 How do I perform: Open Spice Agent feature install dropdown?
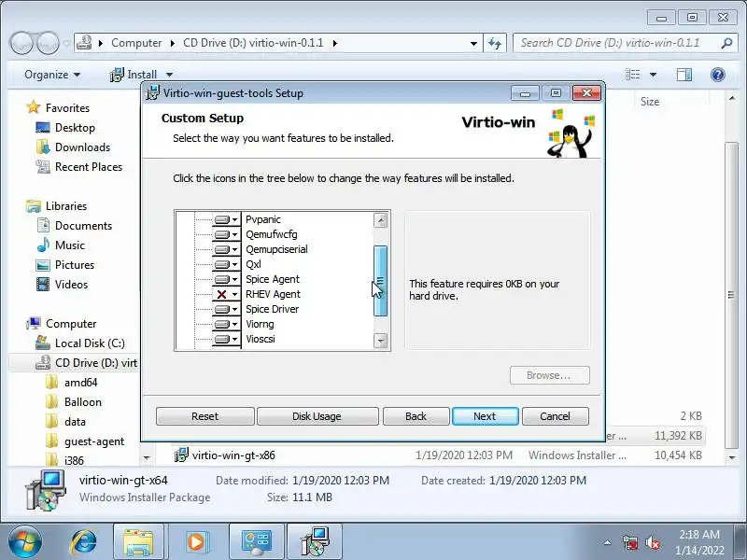[226, 279]
